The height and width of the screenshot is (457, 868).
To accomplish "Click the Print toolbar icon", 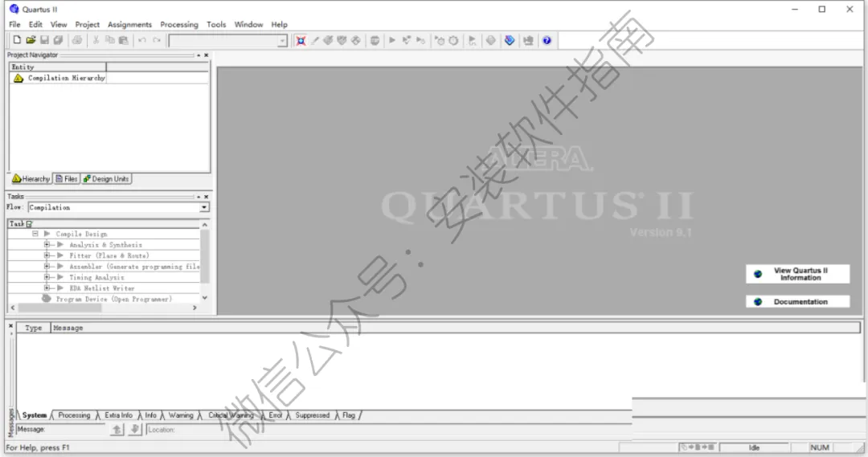I will coord(77,40).
